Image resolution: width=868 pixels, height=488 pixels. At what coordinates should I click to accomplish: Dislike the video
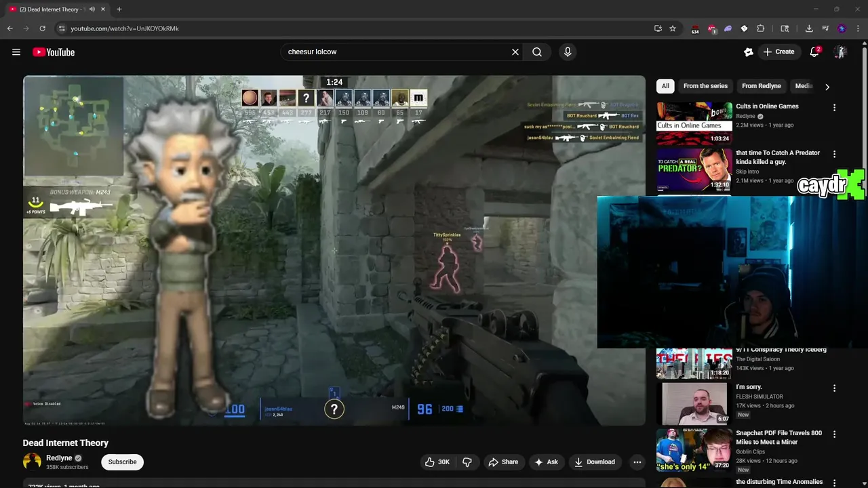pos(467,462)
